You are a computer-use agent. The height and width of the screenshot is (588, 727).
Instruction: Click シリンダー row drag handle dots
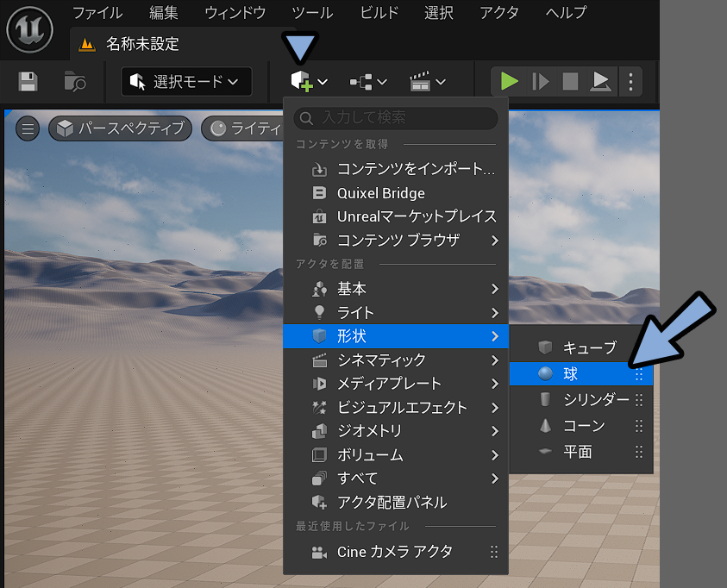pos(639,399)
